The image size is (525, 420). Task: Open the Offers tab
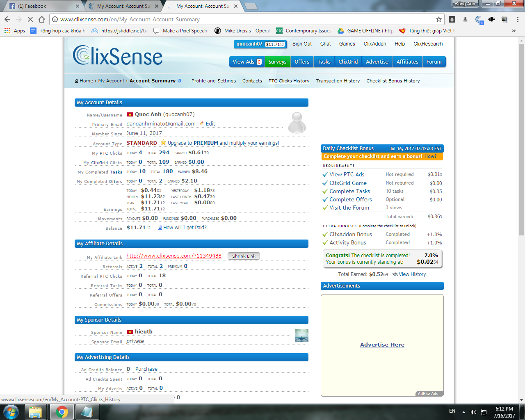302,62
